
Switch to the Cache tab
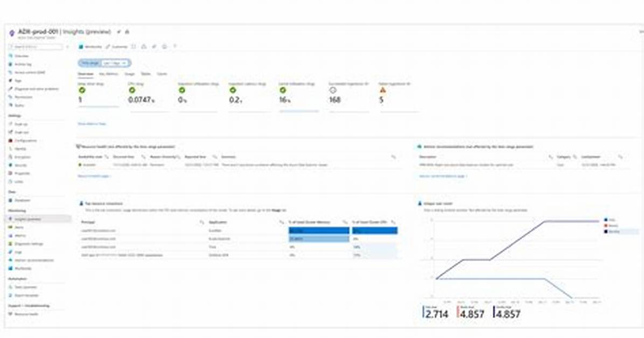pyautogui.click(x=162, y=74)
